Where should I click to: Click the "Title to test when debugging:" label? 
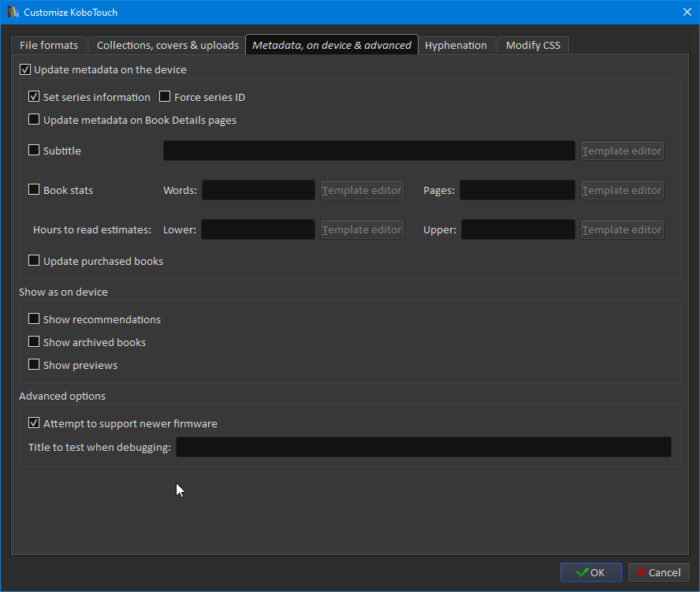coord(99,447)
